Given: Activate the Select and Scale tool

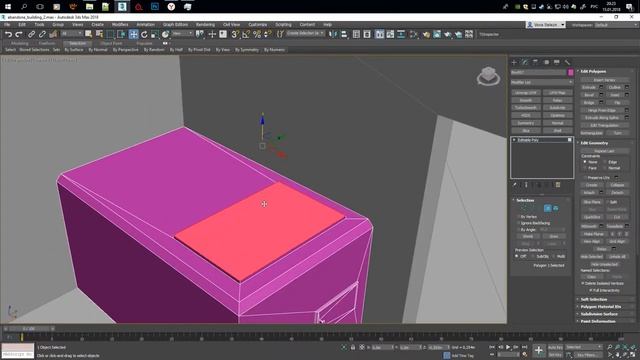Looking at the screenshot, I should click(x=155, y=35).
